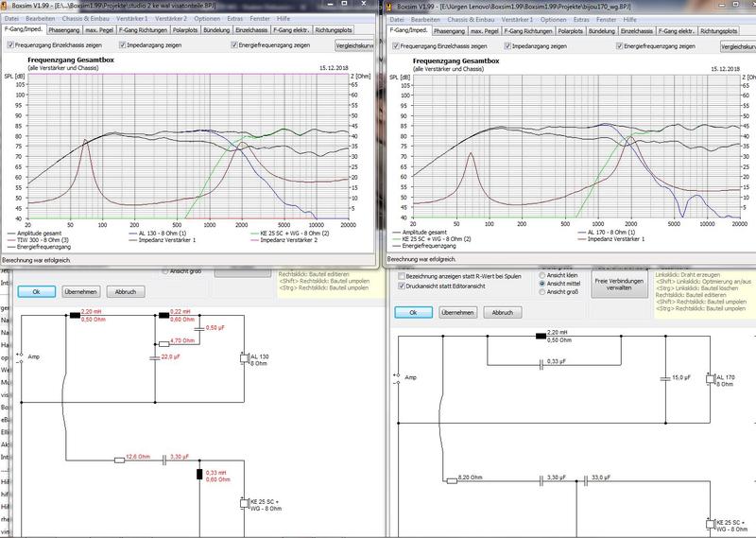Switch to Phasengang tab in right window
The image size is (756, 538).
[x=450, y=31]
